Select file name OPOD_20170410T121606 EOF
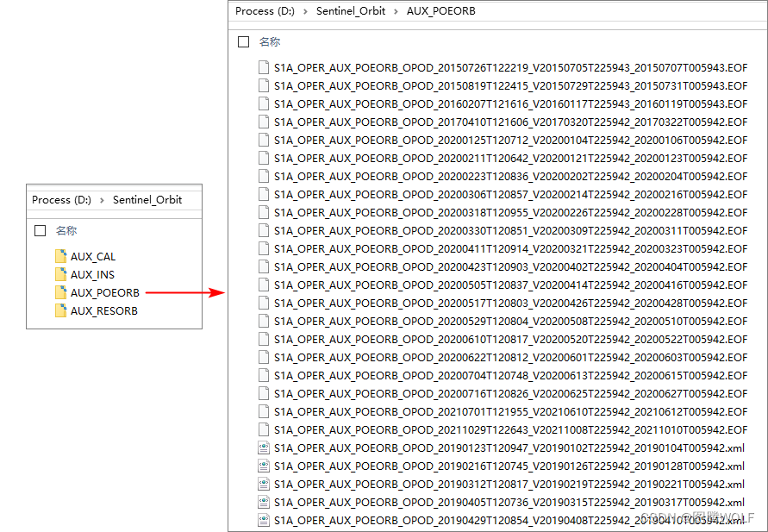768x532 pixels. click(x=511, y=122)
